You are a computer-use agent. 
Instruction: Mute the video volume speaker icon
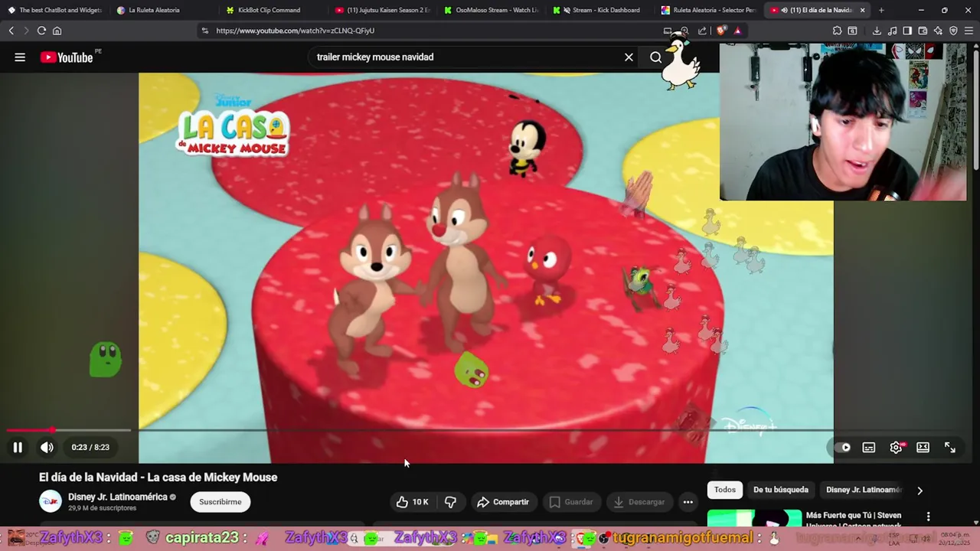[x=47, y=448]
